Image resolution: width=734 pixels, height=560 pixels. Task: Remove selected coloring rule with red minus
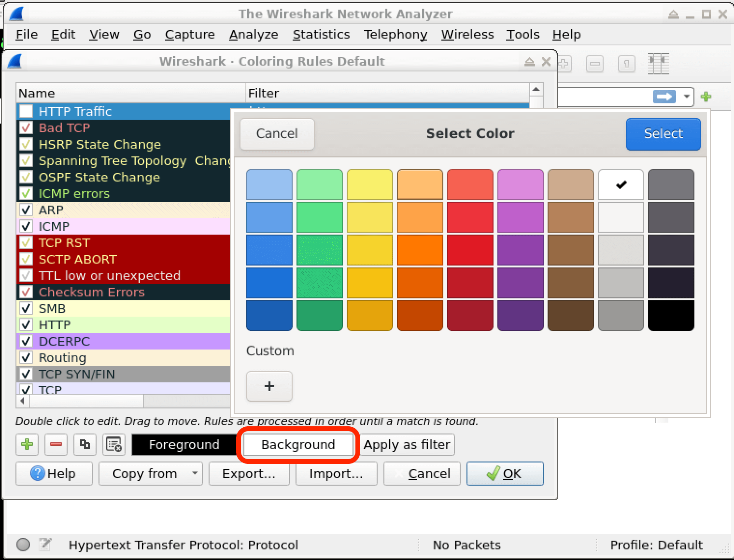[56, 444]
